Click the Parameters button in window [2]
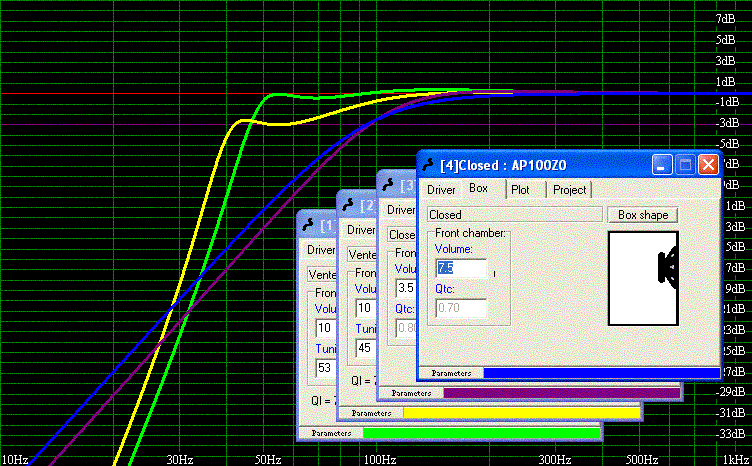The height and width of the screenshot is (466, 752). (371, 413)
